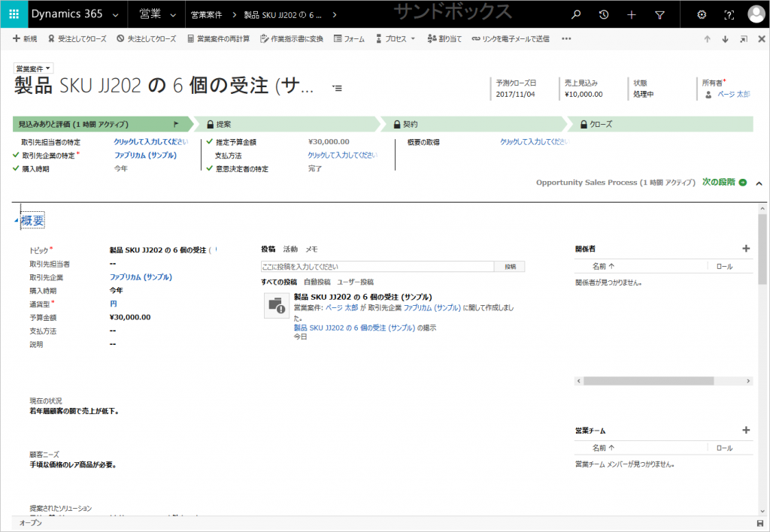This screenshot has width=770, height=532.
Task: Click the post text input field
Action: [377, 267]
